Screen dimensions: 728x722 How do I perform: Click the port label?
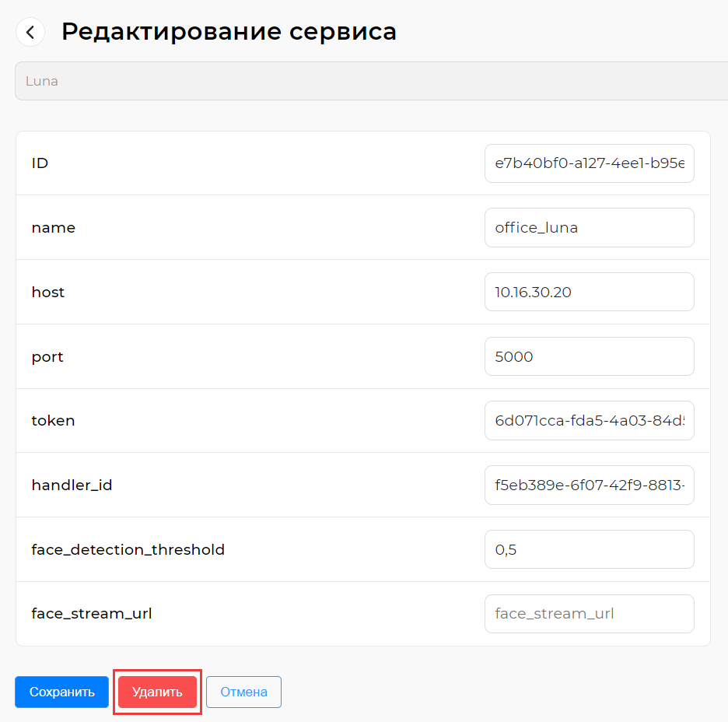[x=47, y=357]
